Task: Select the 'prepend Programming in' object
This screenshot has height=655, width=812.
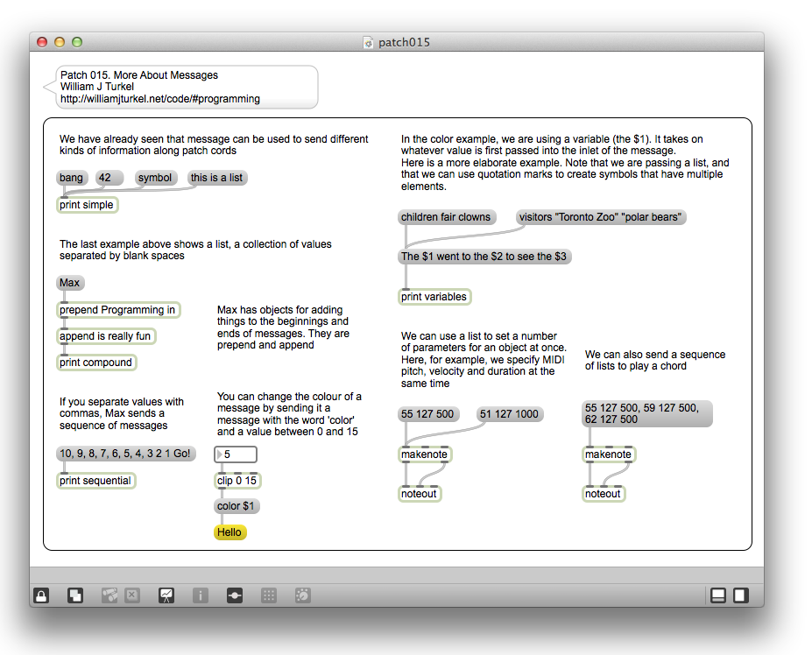Action: (x=117, y=310)
